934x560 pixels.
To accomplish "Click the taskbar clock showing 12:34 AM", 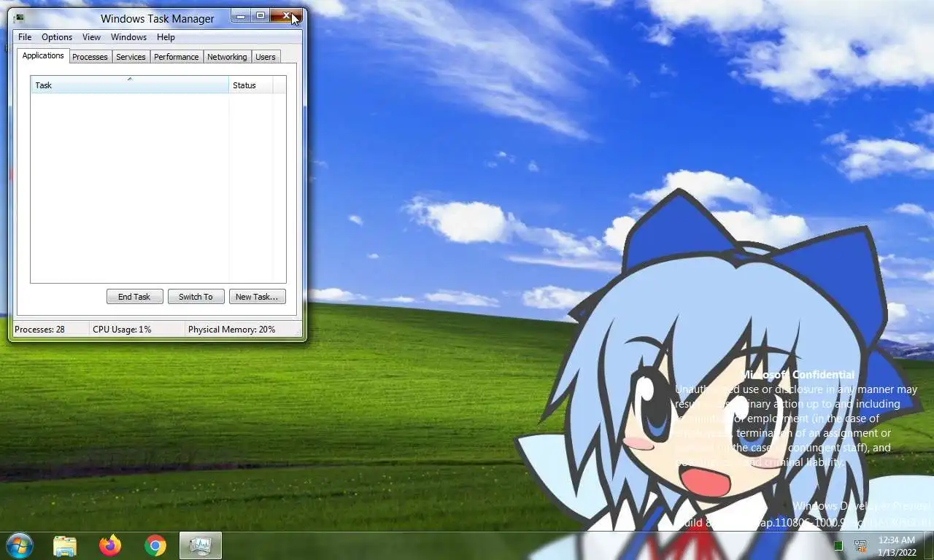I will coord(897,545).
